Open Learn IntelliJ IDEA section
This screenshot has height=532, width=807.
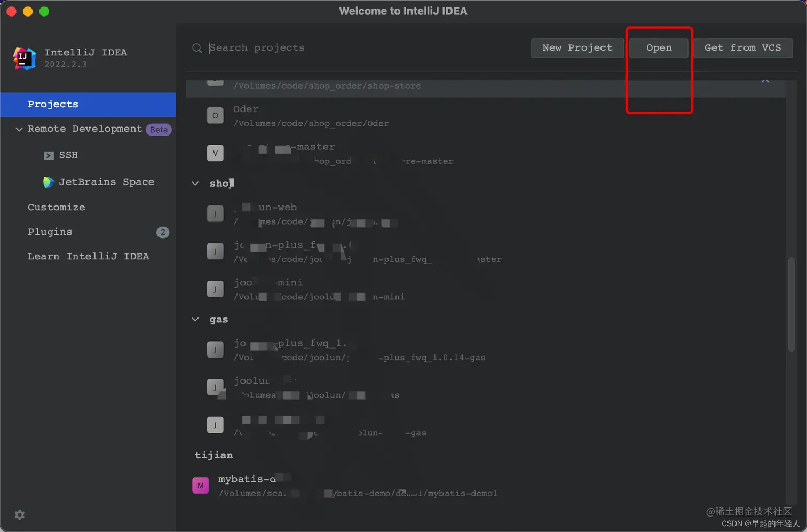(x=88, y=257)
